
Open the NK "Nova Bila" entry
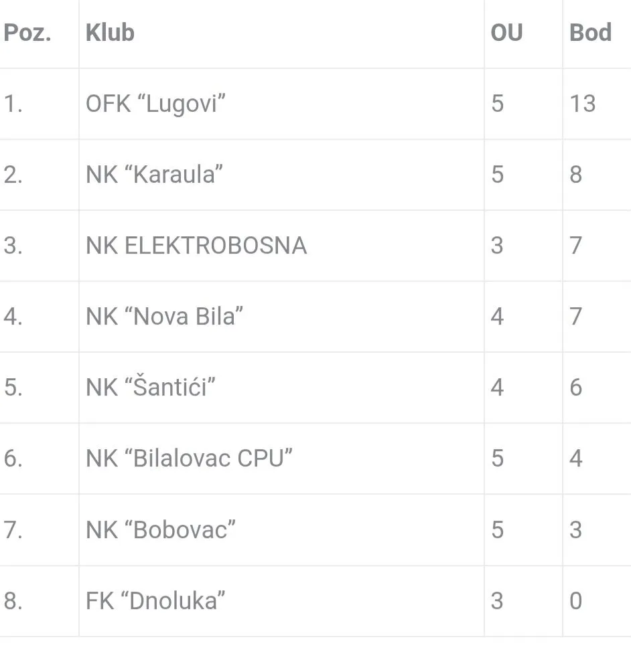pos(164,317)
